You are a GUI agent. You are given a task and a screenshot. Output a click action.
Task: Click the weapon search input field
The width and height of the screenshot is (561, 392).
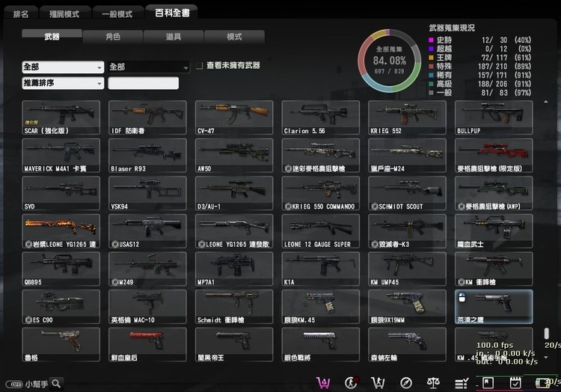143,83
